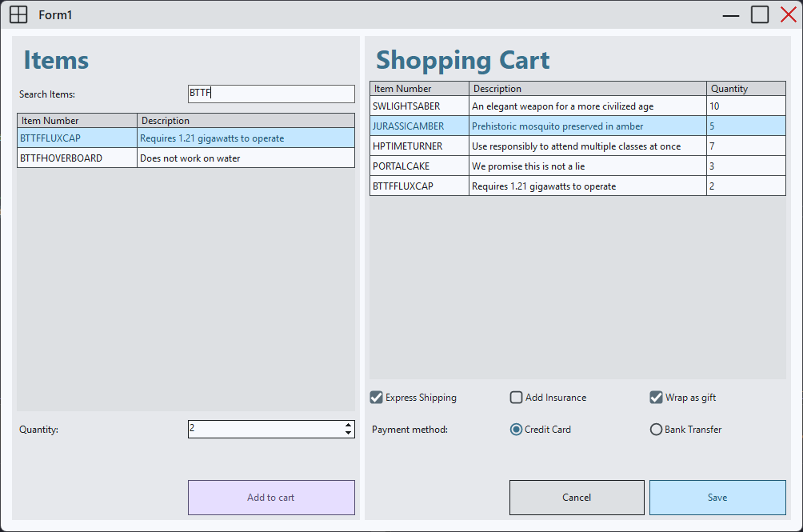Maximize the Form1 window
This screenshot has width=803, height=532.
tap(759, 14)
